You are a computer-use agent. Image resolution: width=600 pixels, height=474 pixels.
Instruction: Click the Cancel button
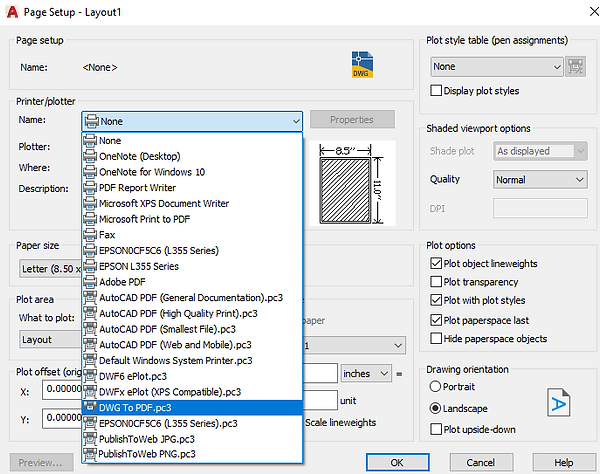pyautogui.click(x=481, y=462)
